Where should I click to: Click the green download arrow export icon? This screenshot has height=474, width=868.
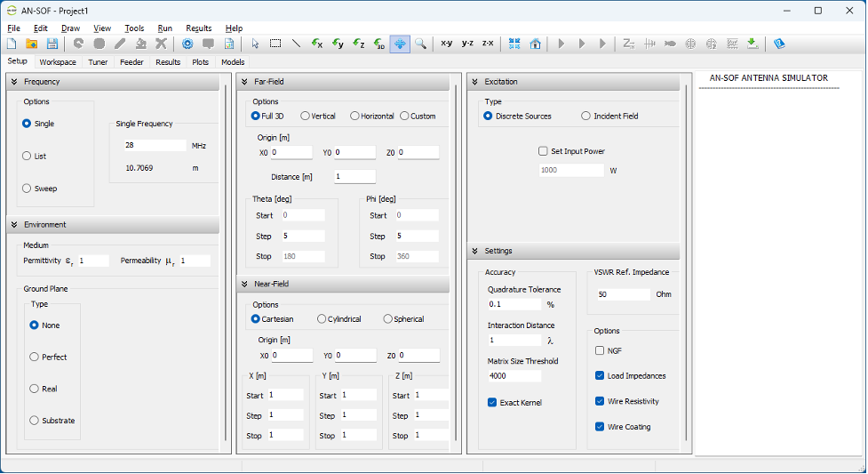pyautogui.click(x=753, y=44)
